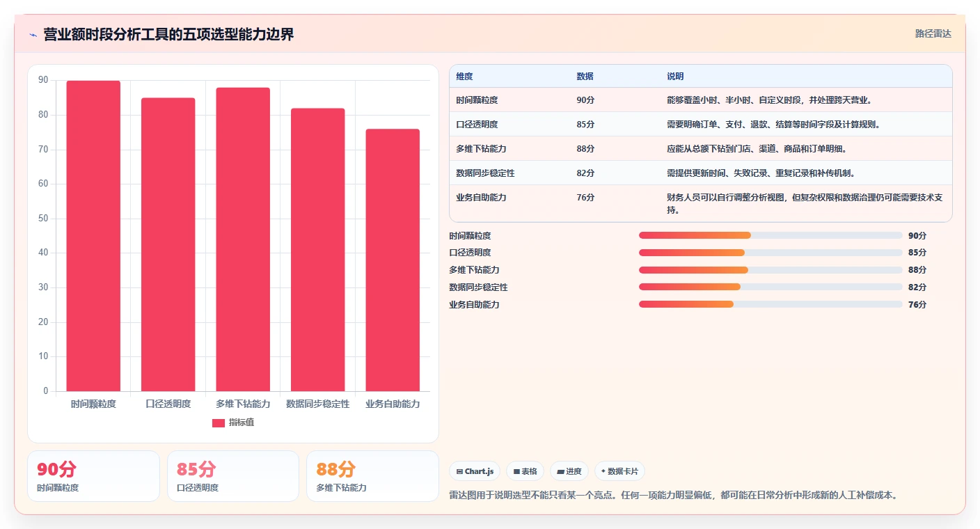
Task: Click the 90 y-axis tick label
Action: click(x=43, y=81)
